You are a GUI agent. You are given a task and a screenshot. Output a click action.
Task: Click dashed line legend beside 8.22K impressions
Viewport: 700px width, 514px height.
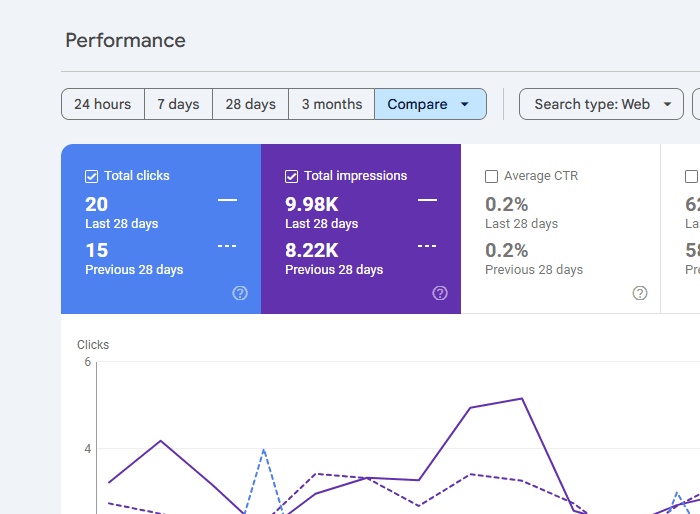click(427, 246)
